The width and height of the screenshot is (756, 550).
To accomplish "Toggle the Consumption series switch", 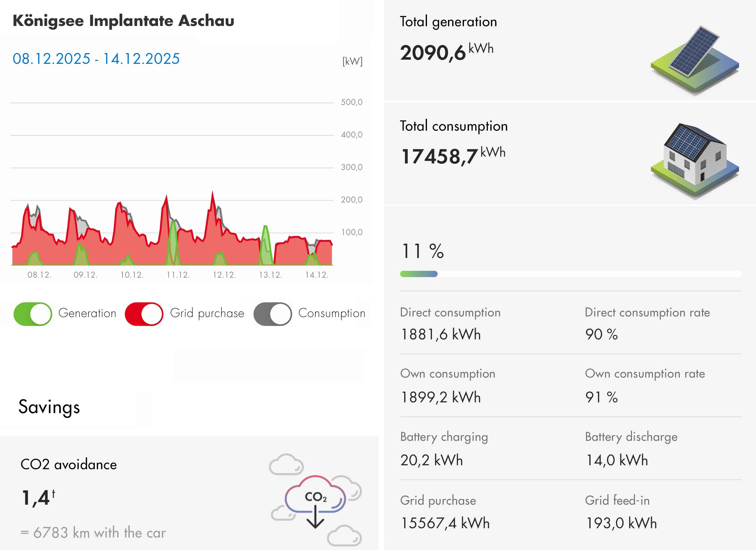I will click(x=272, y=314).
